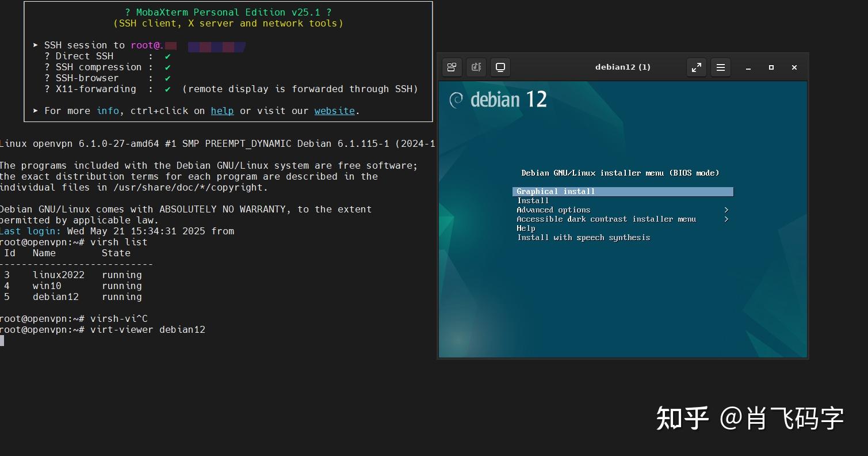
Task: Open the virt-viewer hamburger menu
Action: (721, 67)
